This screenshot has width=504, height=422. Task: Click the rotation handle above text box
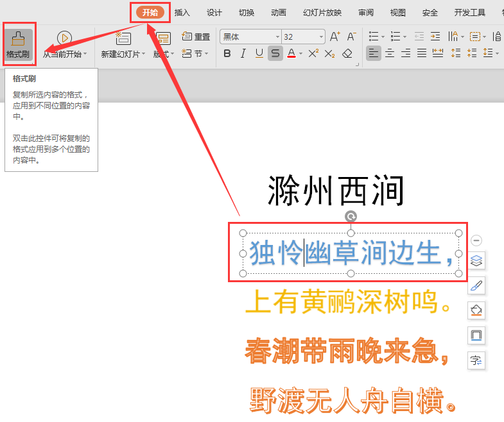tap(351, 217)
